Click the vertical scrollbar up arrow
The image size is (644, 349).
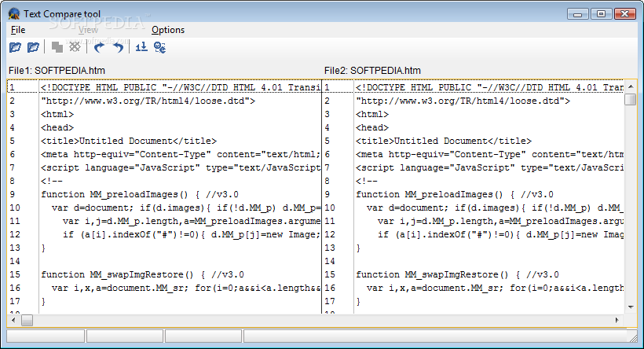(631, 86)
